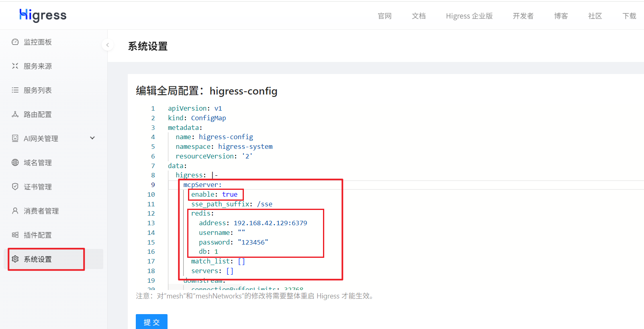This screenshot has height=329, width=644.
Task: Click the 'name: higress-config' line
Action: tap(214, 137)
